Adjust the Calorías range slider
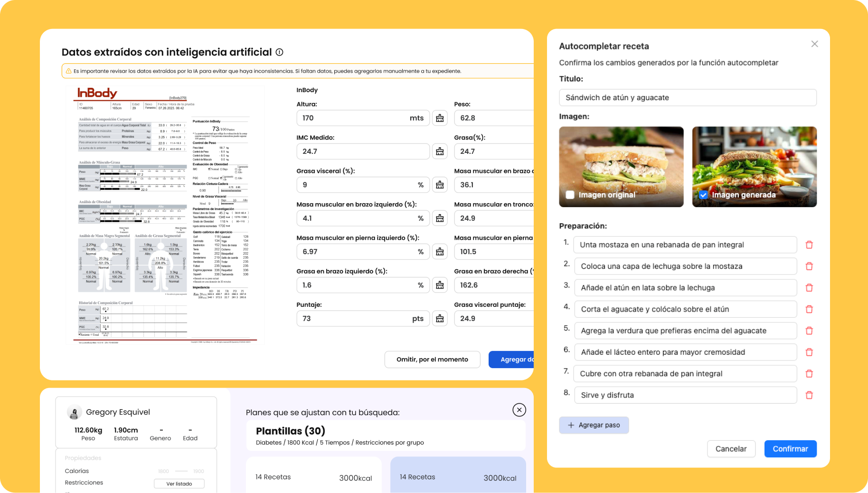 point(181,471)
